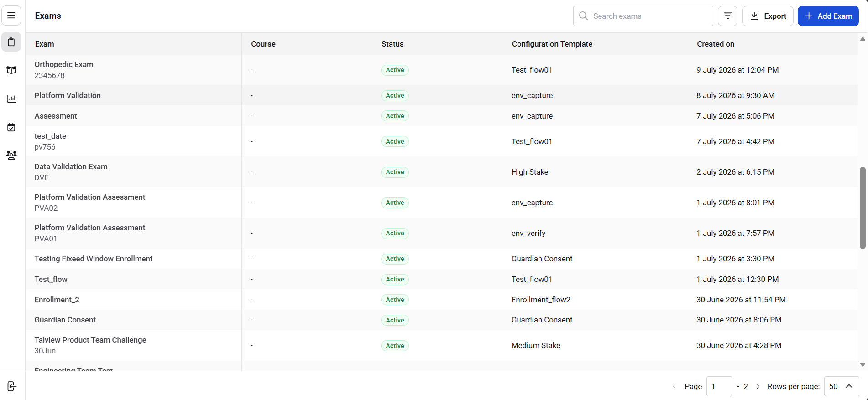Sort by the Status column header

coord(392,44)
